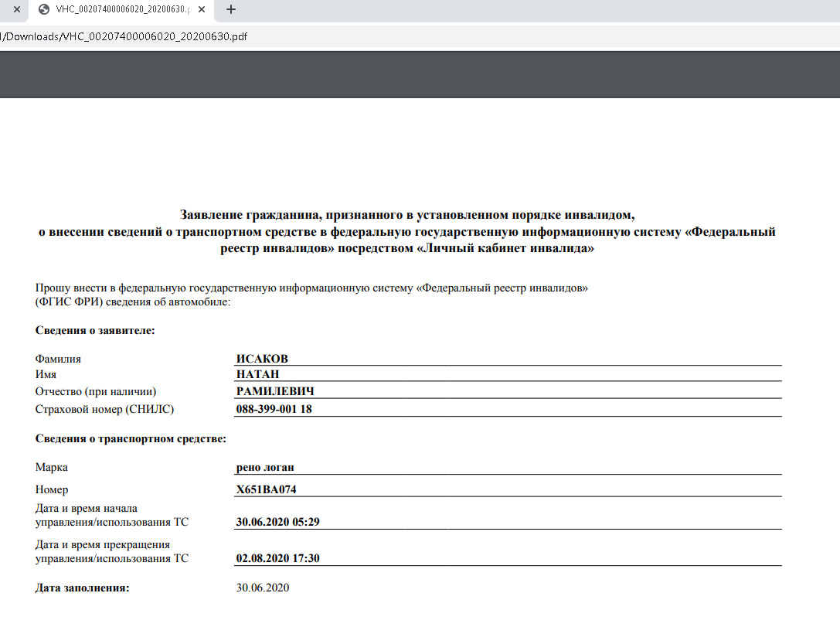The image size is (840, 627).
Task: Click the Отчество (при наличии) label
Action: tap(95, 392)
